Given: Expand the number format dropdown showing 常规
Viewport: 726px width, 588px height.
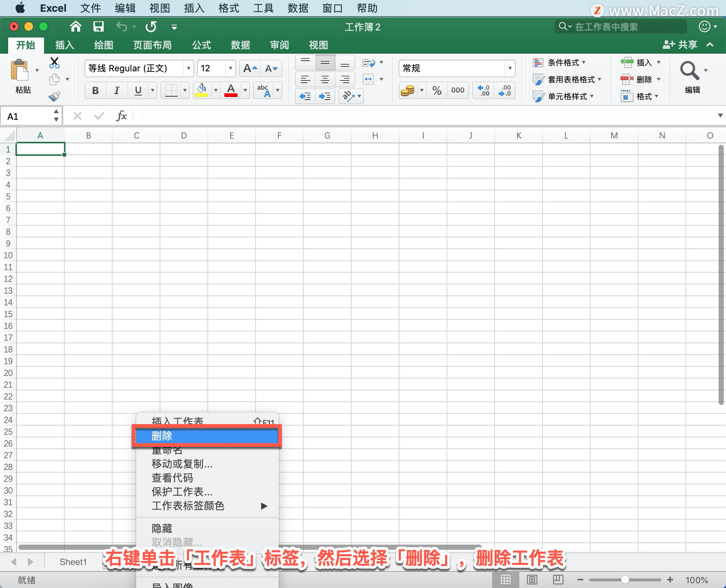Looking at the screenshot, I should [x=509, y=68].
